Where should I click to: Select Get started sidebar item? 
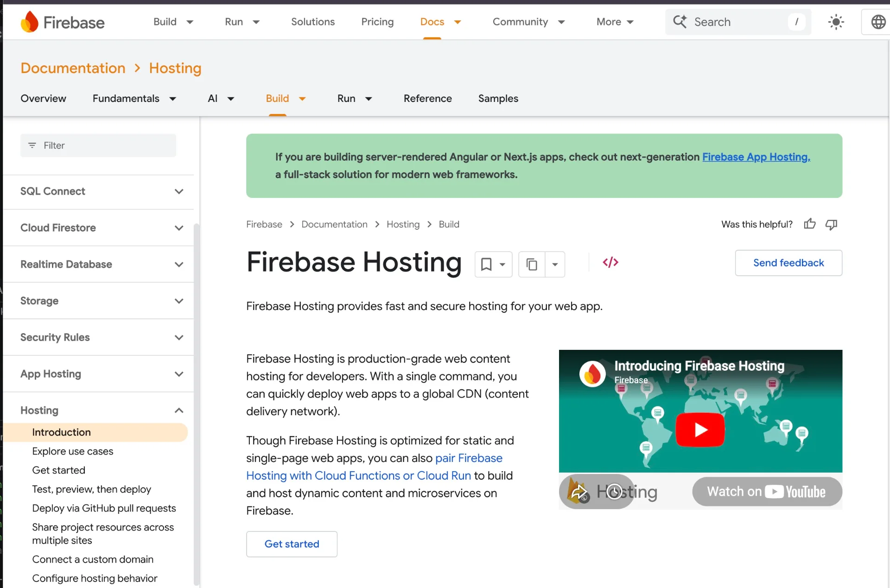(59, 470)
